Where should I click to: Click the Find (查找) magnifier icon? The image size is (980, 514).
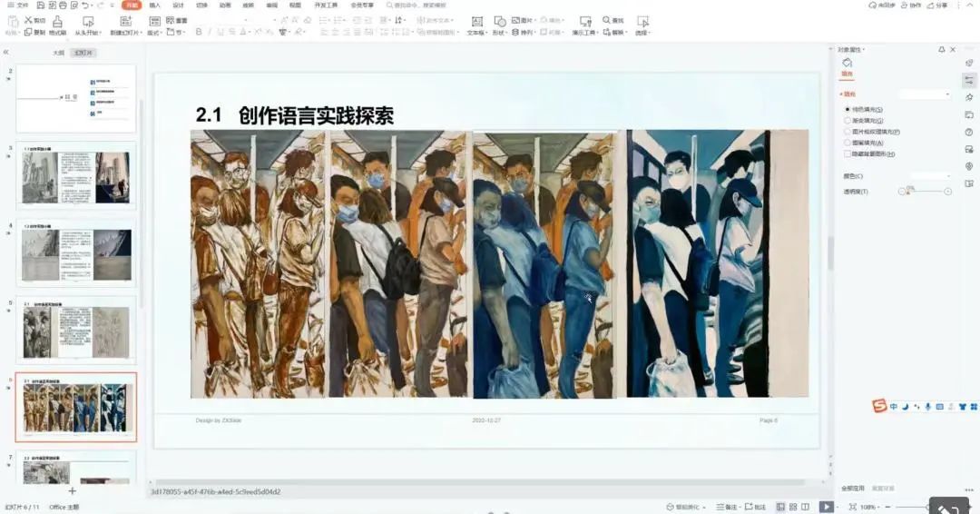tap(607, 20)
